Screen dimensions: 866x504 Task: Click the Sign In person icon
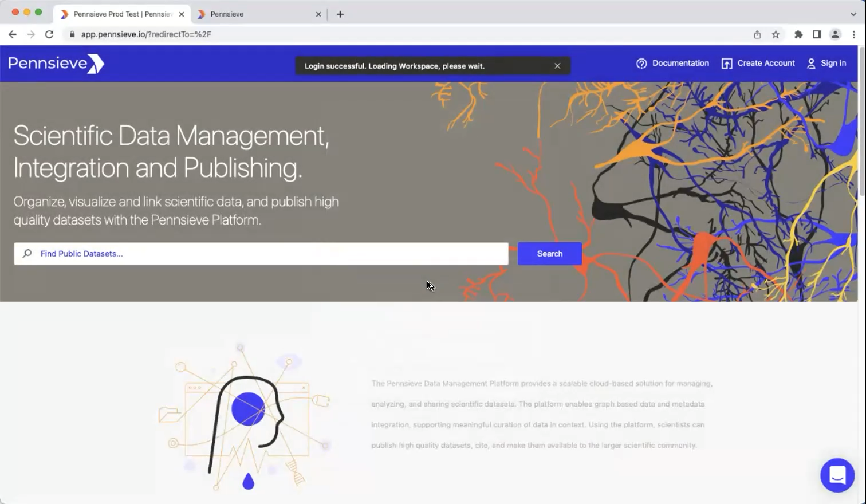[x=811, y=64]
